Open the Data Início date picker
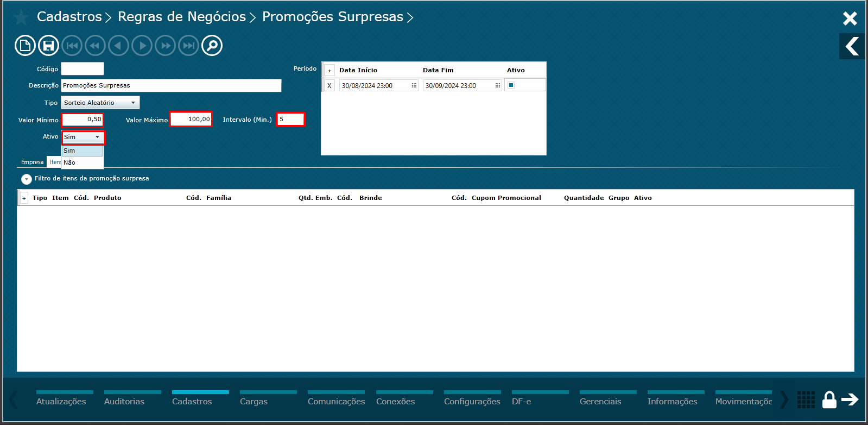The height and width of the screenshot is (425, 868). click(414, 86)
